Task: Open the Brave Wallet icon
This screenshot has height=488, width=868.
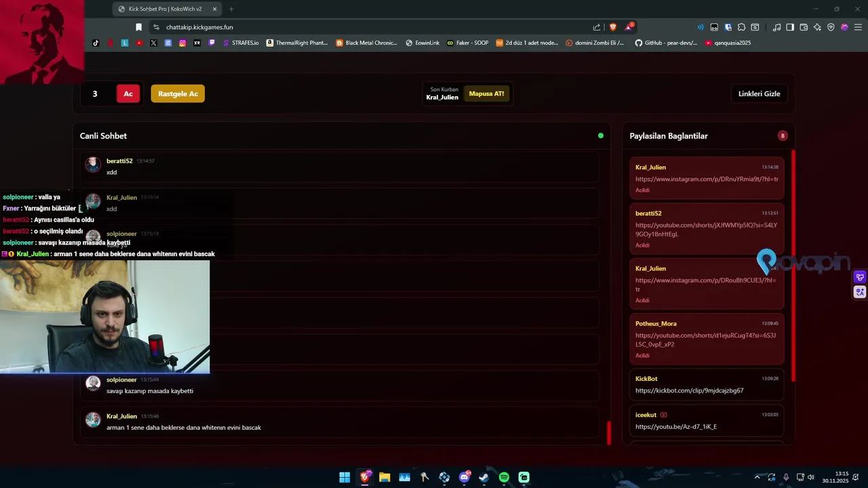Action: [x=804, y=27]
